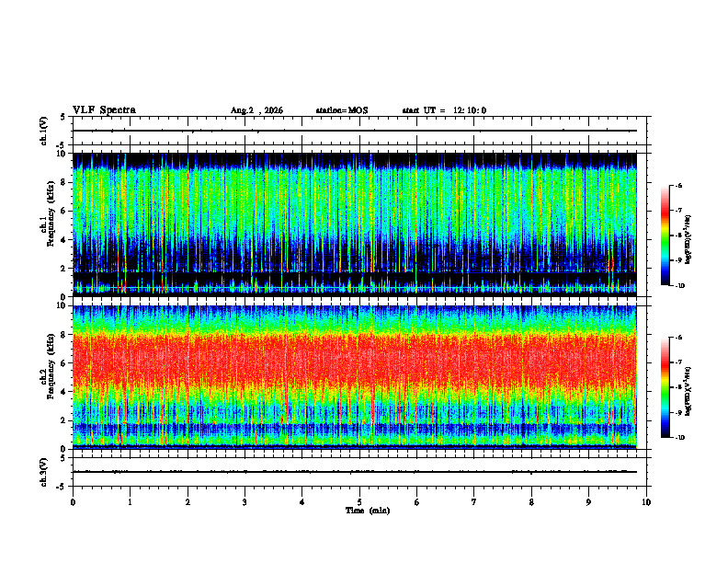Click the ch.3(V) waveform trace at bottom
Image resolution: width=728 pixels, height=563 pixels.
coord(355,472)
